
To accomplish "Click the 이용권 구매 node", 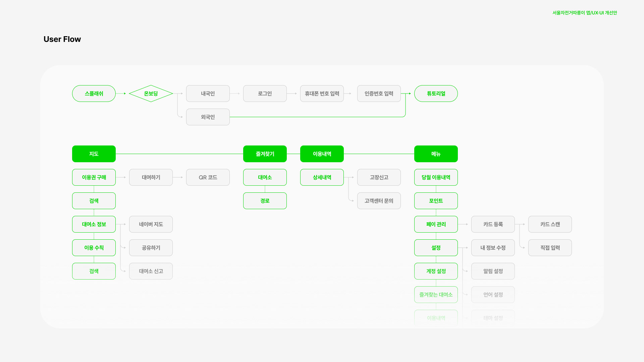I will tap(94, 177).
